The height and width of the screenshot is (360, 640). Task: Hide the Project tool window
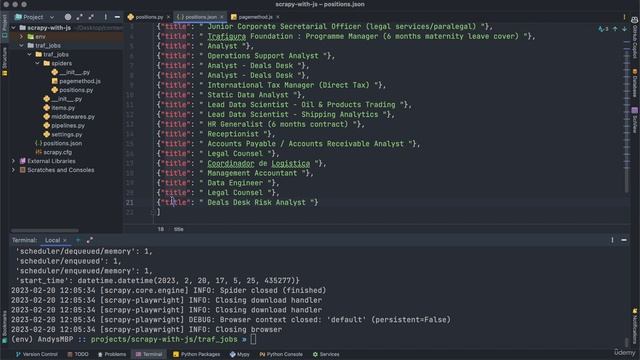[117, 17]
